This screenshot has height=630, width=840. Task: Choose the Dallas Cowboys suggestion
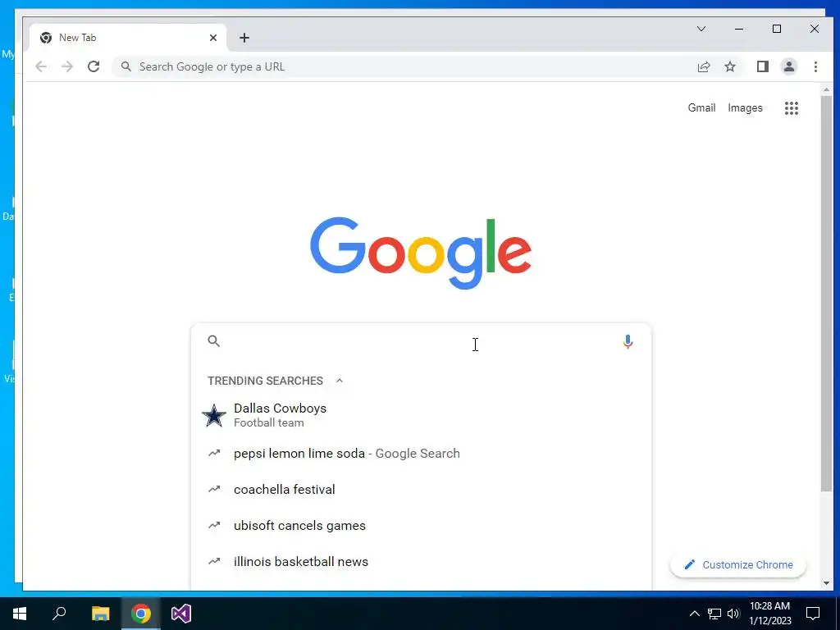point(421,415)
